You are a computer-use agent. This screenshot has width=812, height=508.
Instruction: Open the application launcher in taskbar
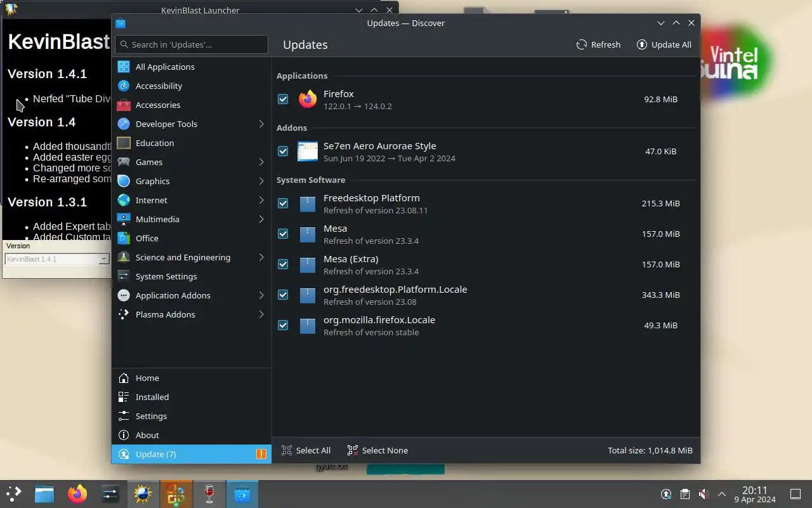click(14, 494)
